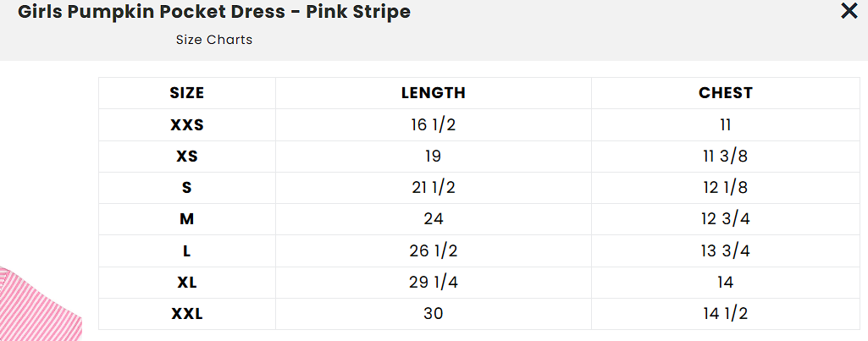This screenshot has height=341, width=868.
Task: Select the L size row label
Action: tap(187, 251)
